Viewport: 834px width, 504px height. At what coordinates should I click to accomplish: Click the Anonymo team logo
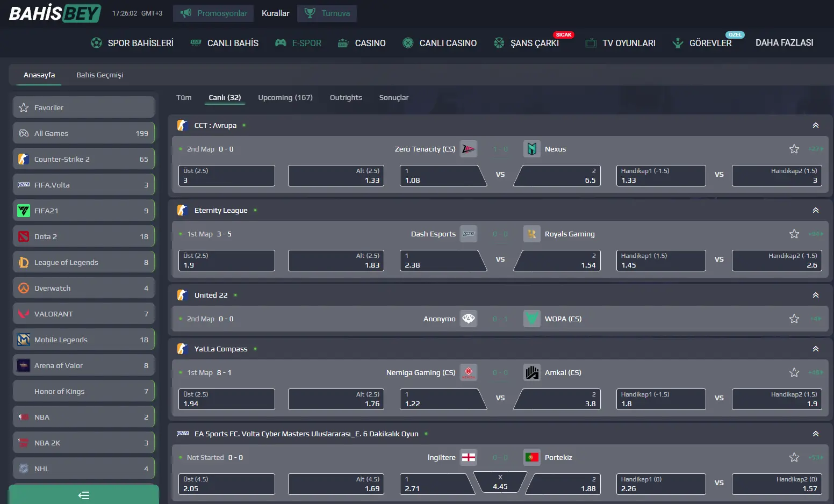pos(469,319)
